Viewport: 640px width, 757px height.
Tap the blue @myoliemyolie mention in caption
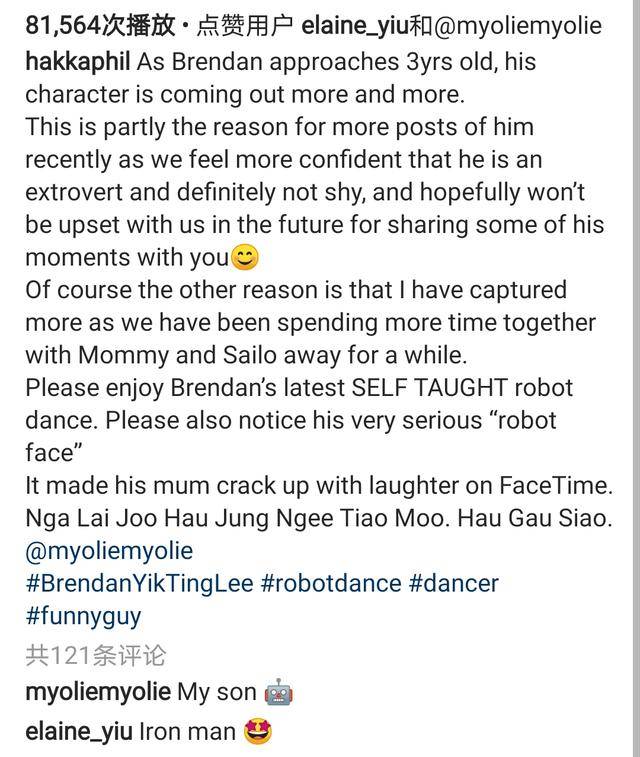109,551
